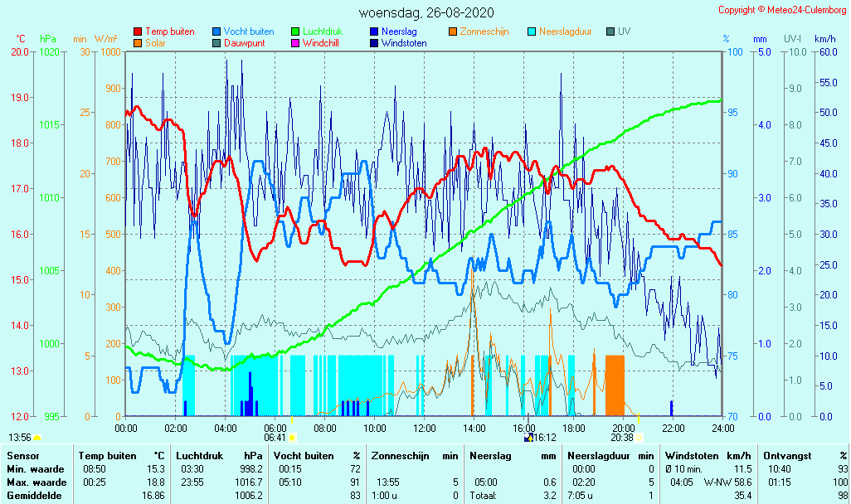This screenshot has width=851, height=504.
Task: Click the sun icon next to 13:56
Action: click(x=37, y=437)
